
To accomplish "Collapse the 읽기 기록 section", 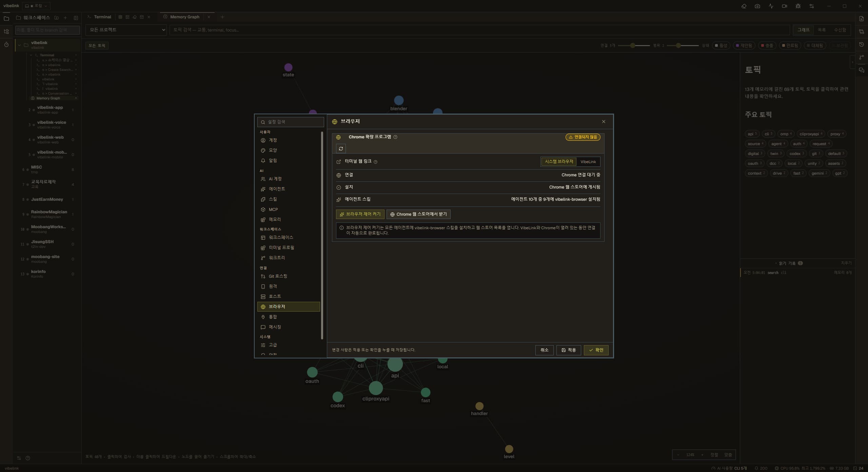I will click(x=789, y=263).
